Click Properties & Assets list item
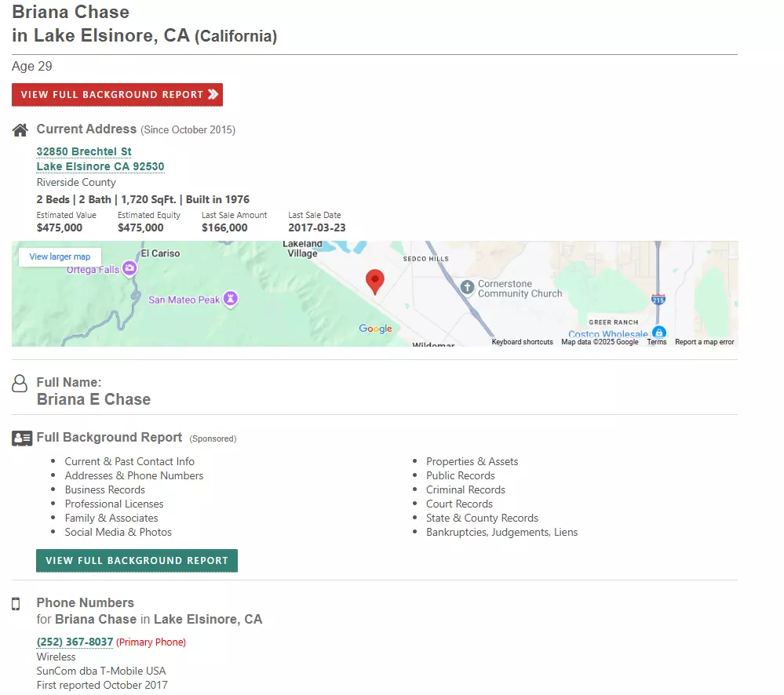 click(472, 462)
